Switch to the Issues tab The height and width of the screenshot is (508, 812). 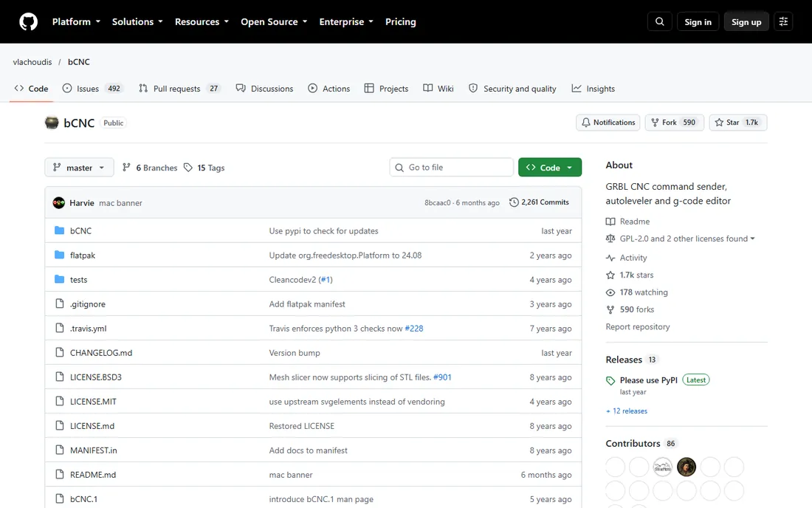[92, 89]
